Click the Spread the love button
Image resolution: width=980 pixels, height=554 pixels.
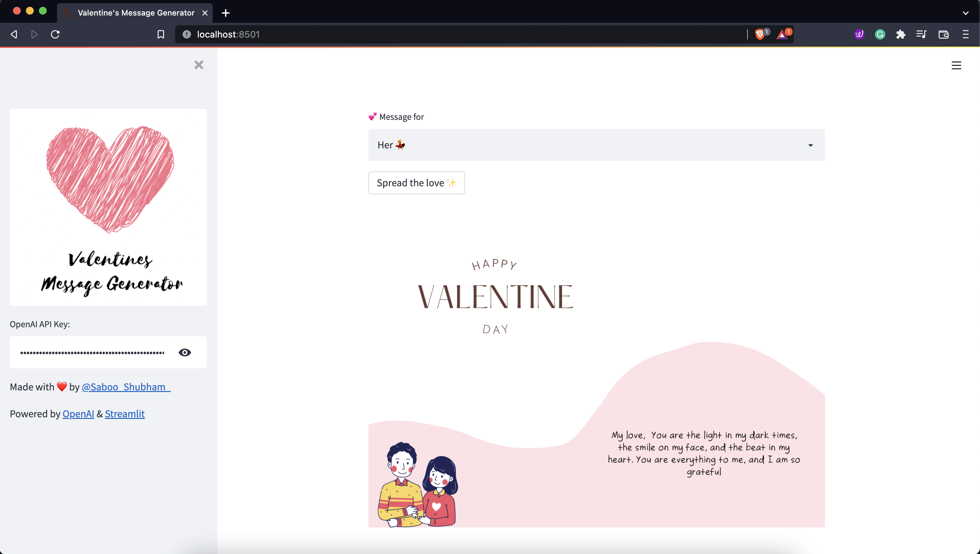point(416,183)
